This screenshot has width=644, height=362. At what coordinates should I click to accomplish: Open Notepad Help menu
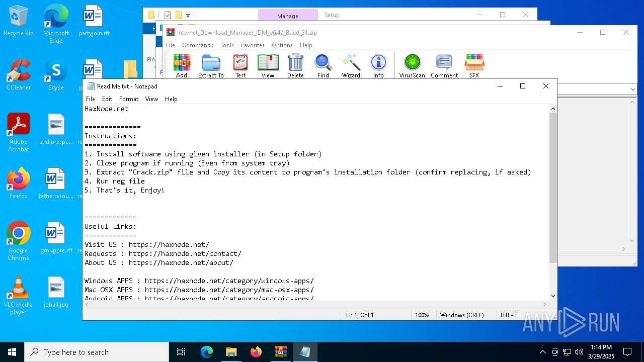point(171,99)
